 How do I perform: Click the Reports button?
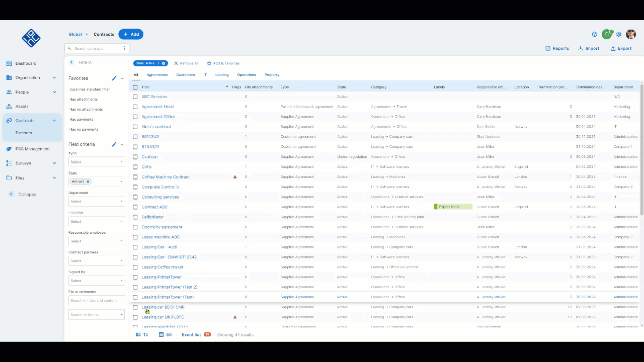coord(557,48)
